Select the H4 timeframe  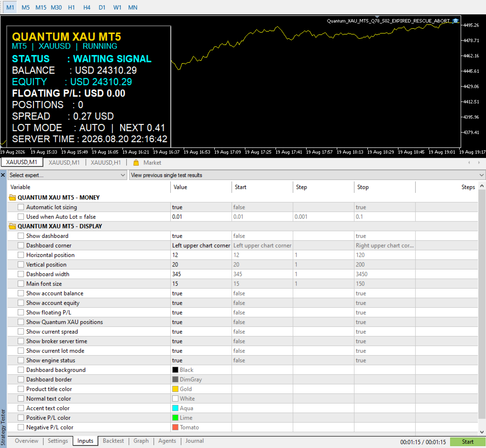(x=87, y=8)
